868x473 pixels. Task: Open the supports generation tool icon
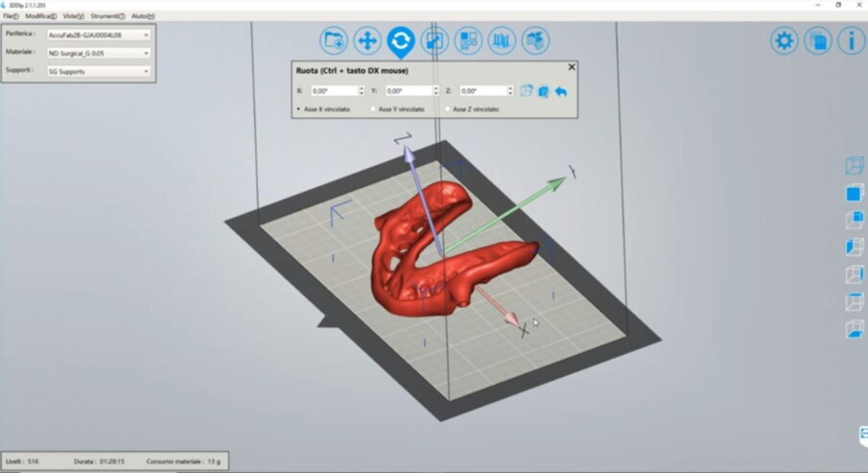[502, 40]
